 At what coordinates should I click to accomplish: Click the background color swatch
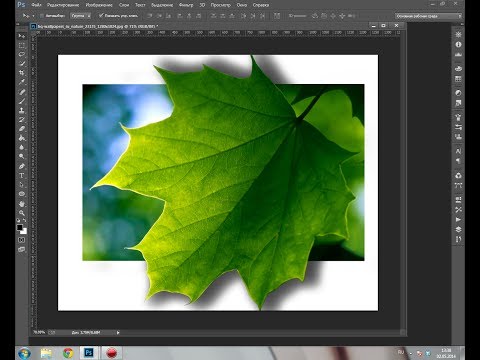pyautogui.click(x=24, y=232)
